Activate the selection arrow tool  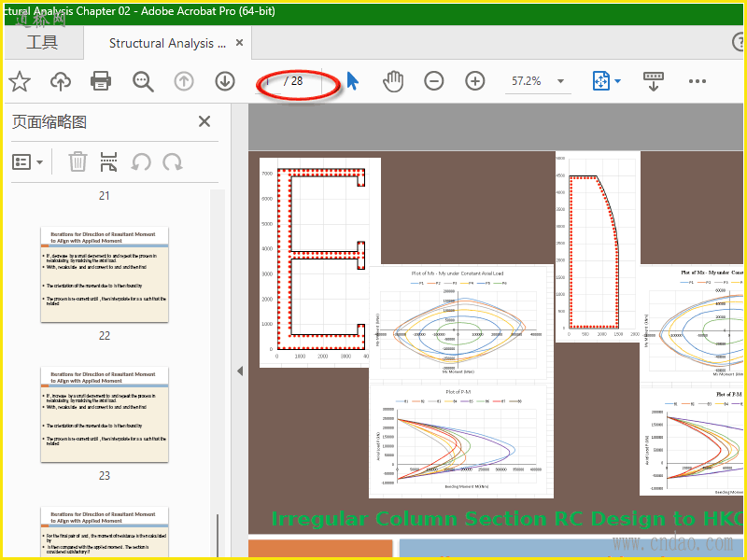coord(352,81)
